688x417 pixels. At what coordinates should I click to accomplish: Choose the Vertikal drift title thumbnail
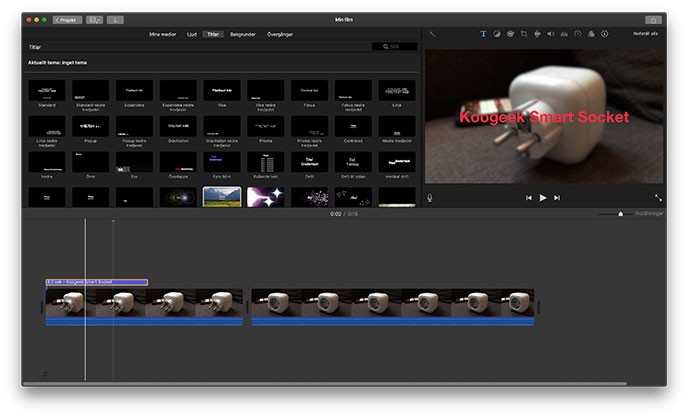(x=397, y=162)
